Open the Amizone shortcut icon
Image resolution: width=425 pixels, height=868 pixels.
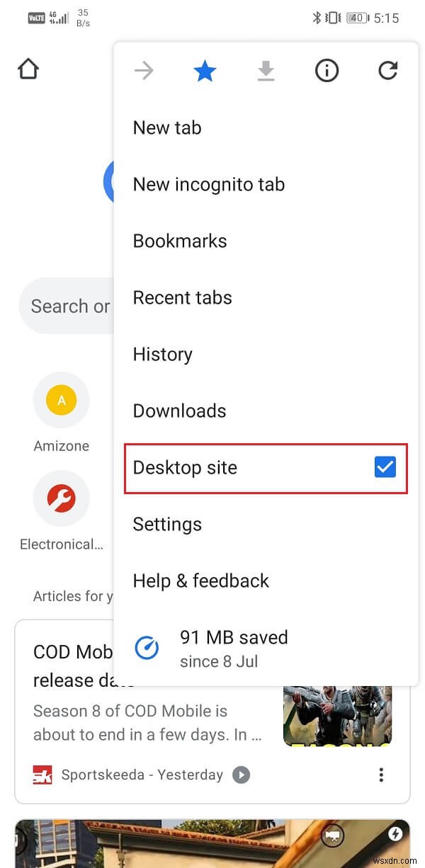pos(62,401)
